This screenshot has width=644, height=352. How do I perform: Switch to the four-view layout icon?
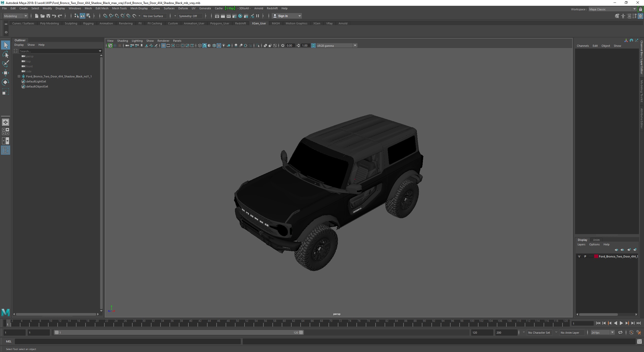coord(6,131)
